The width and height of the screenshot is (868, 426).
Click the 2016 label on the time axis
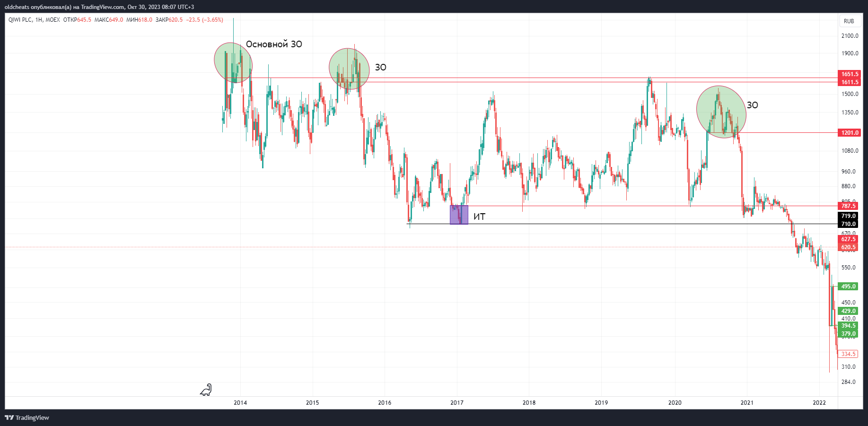(x=385, y=403)
